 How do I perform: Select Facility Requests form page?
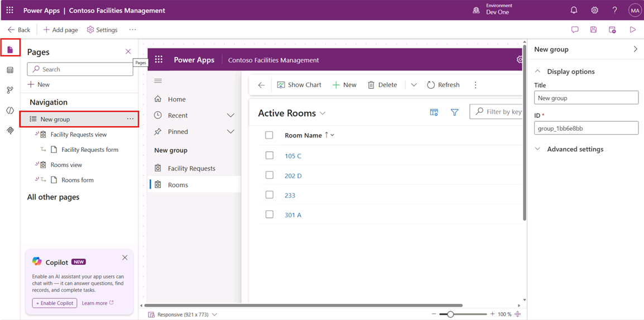point(89,150)
